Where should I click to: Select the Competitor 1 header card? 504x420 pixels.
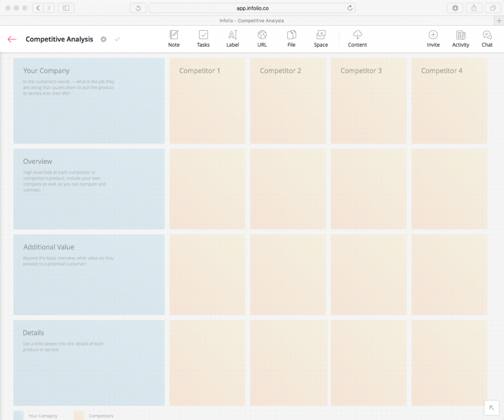pyautogui.click(x=207, y=100)
